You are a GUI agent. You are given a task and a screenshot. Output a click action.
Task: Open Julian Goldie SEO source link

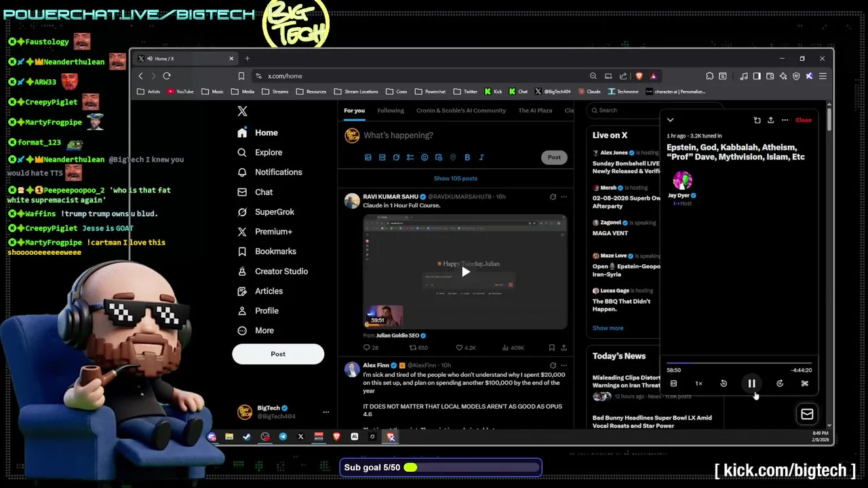(x=399, y=335)
